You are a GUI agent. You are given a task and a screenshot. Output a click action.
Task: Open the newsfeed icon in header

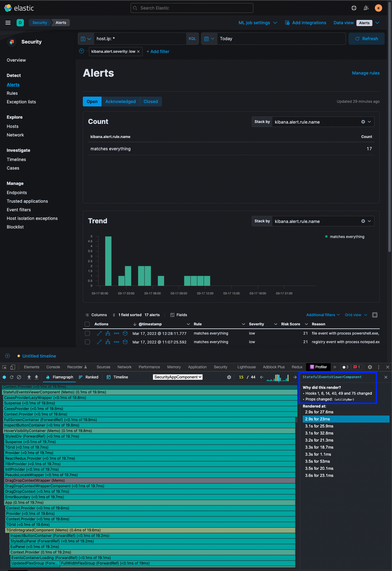366,8
